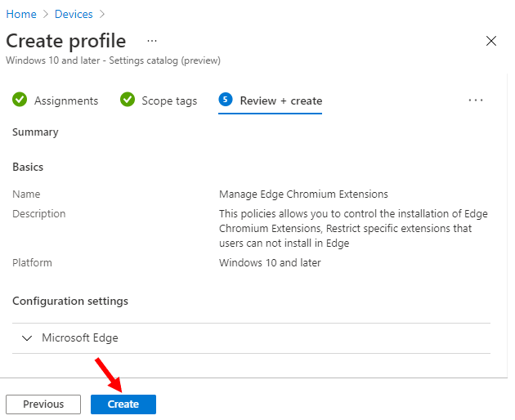Click the Scope tags green checkmark icon
This screenshot has width=515, height=420.
pyautogui.click(x=128, y=99)
